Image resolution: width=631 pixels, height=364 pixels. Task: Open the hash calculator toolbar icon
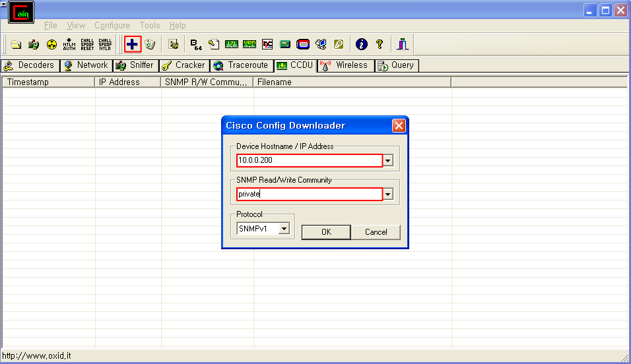tap(285, 44)
